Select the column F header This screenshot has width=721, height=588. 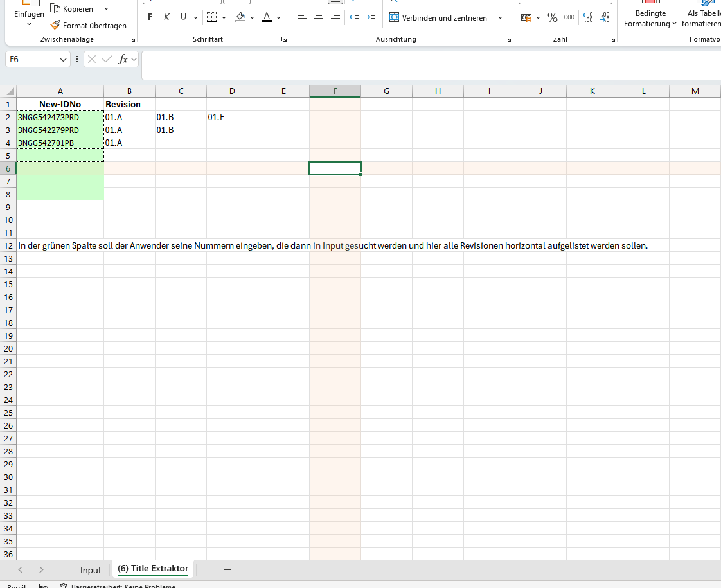335,91
